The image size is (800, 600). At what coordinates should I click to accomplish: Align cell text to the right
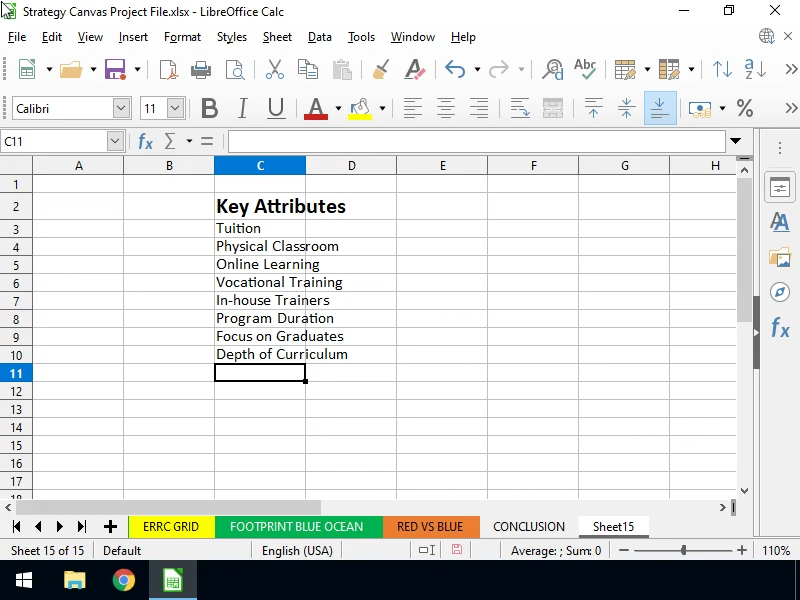pyautogui.click(x=479, y=109)
